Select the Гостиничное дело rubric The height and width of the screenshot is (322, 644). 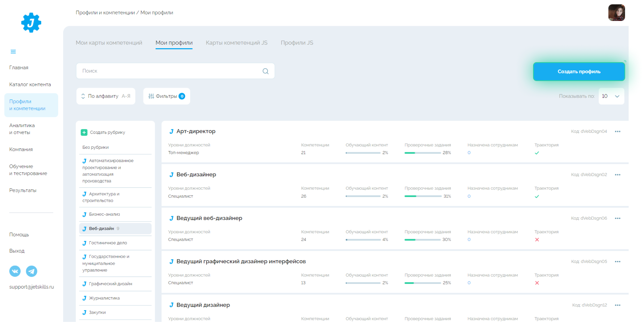(x=115, y=243)
